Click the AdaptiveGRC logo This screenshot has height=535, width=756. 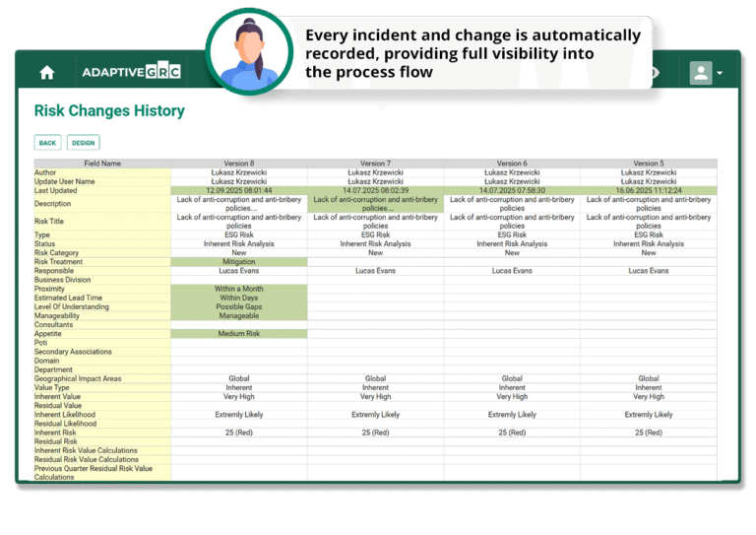[131, 72]
